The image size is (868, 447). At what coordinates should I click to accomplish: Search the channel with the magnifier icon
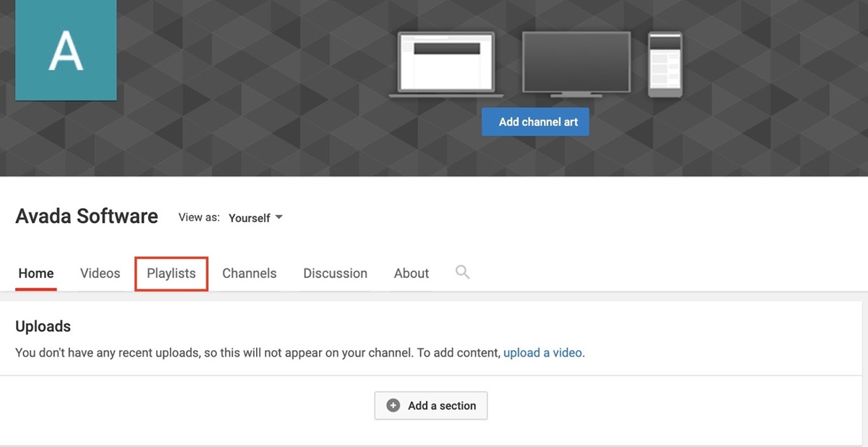click(462, 272)
